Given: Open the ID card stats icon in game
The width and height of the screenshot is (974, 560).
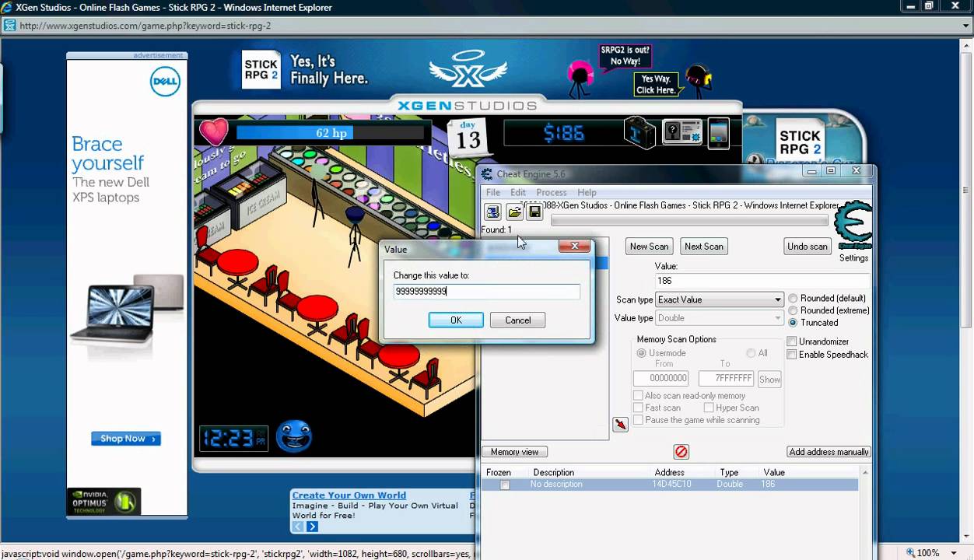Looking at the screenshot, I should (681, 132).
